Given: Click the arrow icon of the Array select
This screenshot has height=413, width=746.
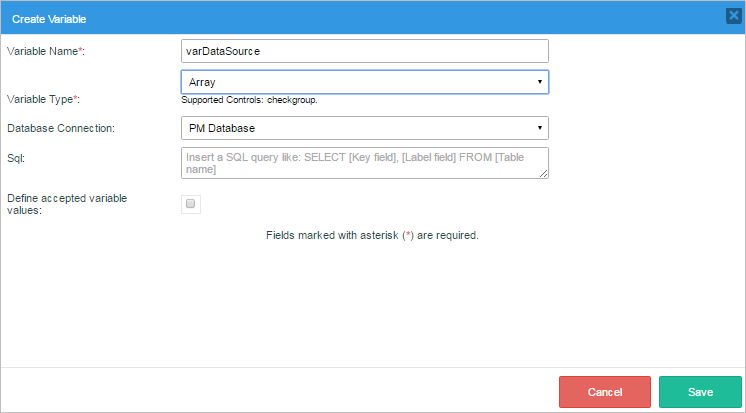Looking at the screenshot, I should 540,82.
